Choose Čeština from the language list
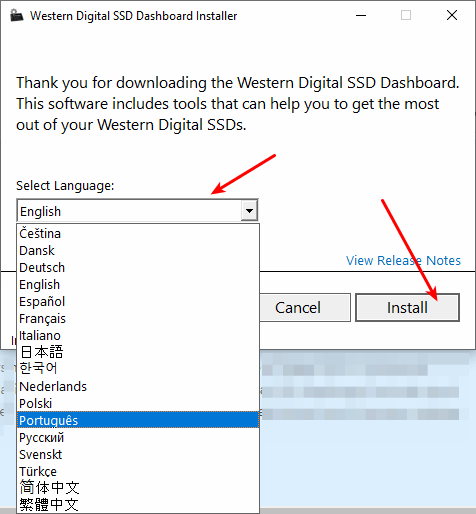The width and height of the screenshot is (476, 514). tap(138, 233)
